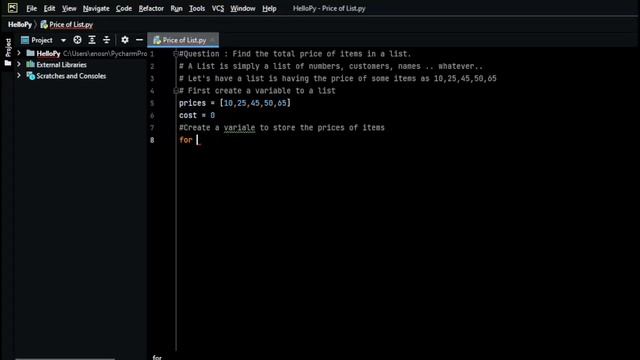Click the 'for' breadcrumb at editor bottom
The width and height of the screenshot is (640, 360).
pyautogui.click(x=157, y=357)
